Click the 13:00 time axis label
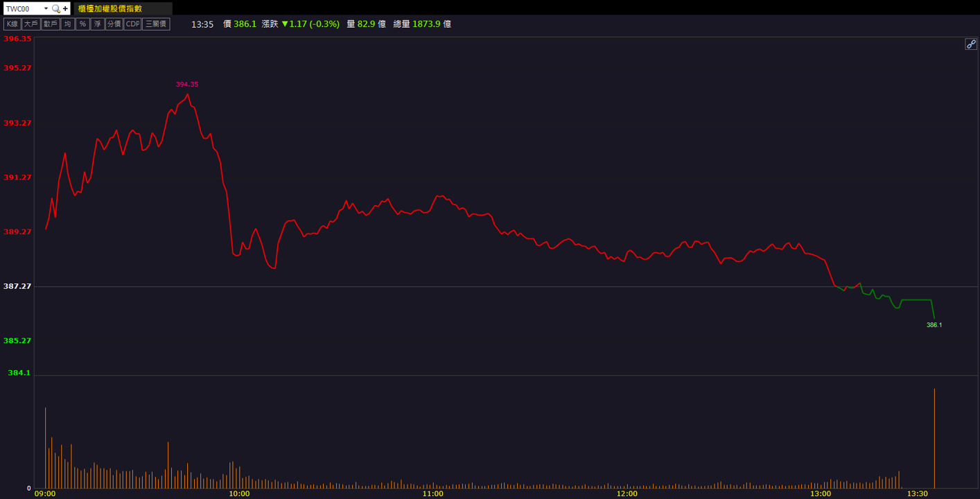The image size is (980, 499). coord(820,493)
